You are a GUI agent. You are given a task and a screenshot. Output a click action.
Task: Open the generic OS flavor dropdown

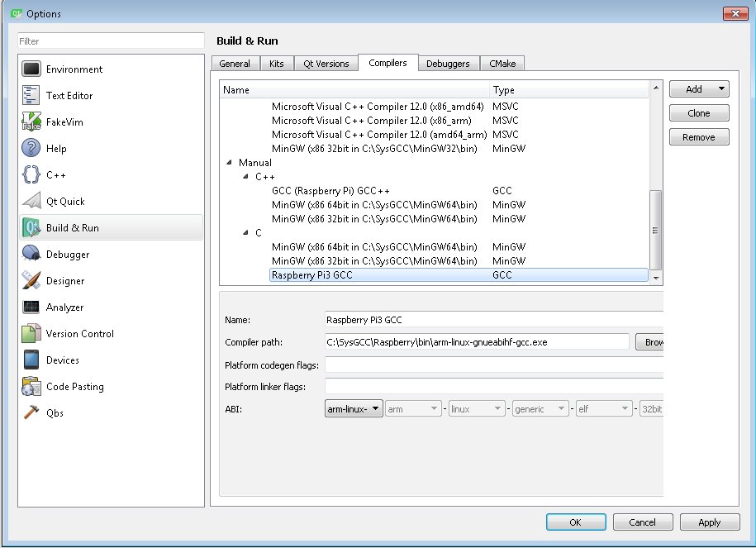[x=540, y=409]
